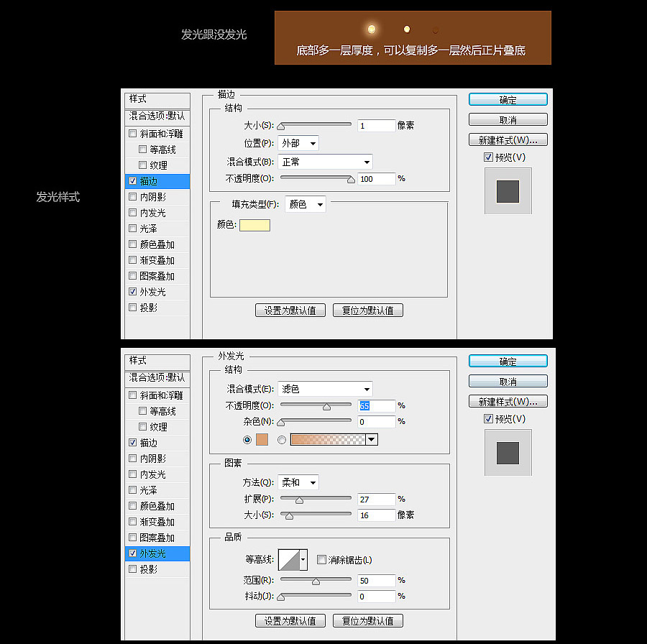The width and height of the screenshot is (647, 644).
Task: Enable 消除锯齿(L) checkbox
Action: coord(321,559)
